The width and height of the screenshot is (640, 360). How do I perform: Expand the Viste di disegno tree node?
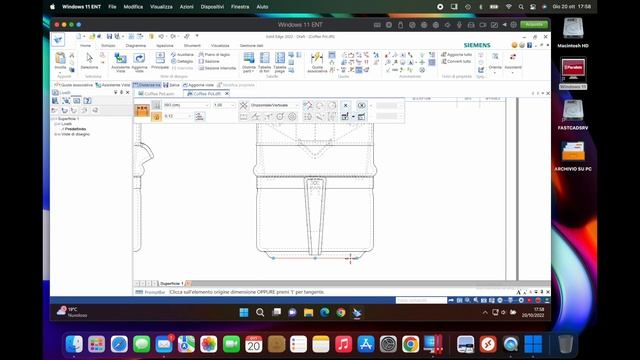click(x=56, y=134)
